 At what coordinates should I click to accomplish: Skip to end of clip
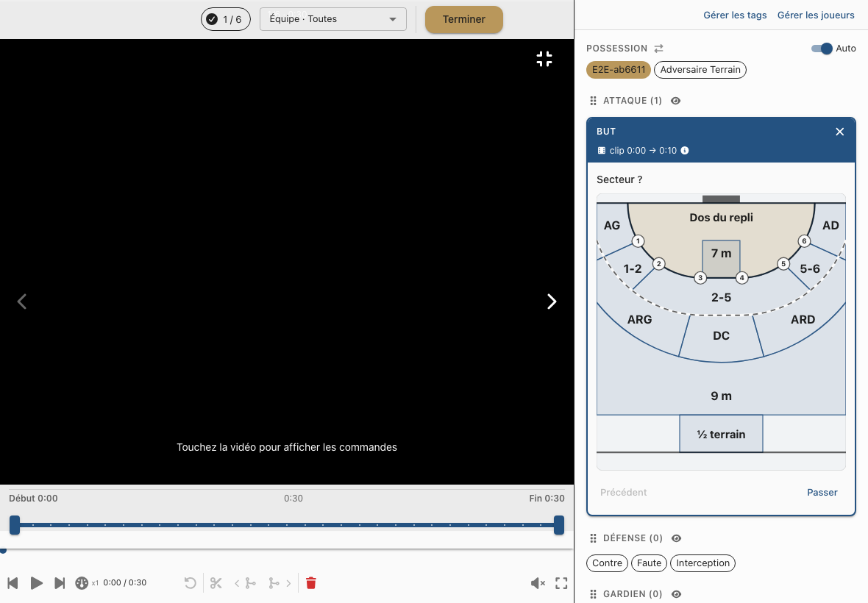[x=60, y=583]
